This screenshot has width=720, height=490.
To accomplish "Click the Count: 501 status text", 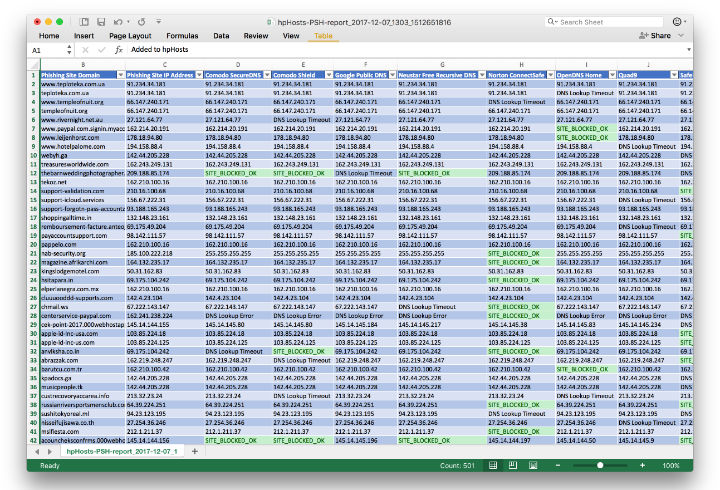I will click(x=457, y=465).
